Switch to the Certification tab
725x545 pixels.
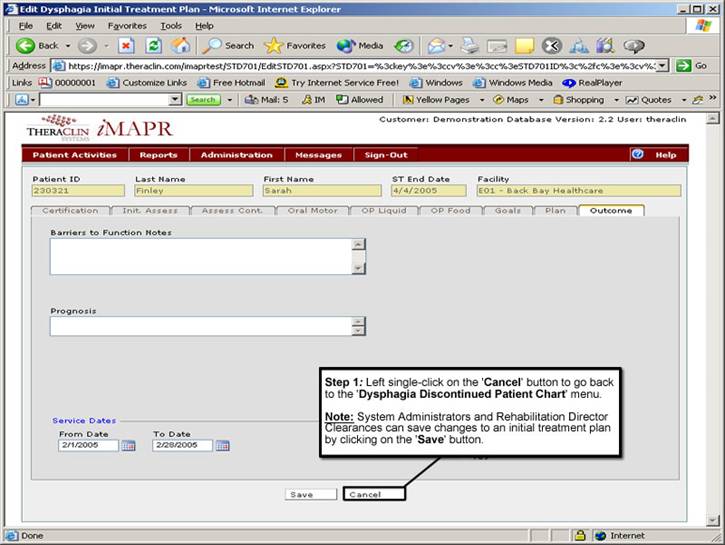(69, 211)
